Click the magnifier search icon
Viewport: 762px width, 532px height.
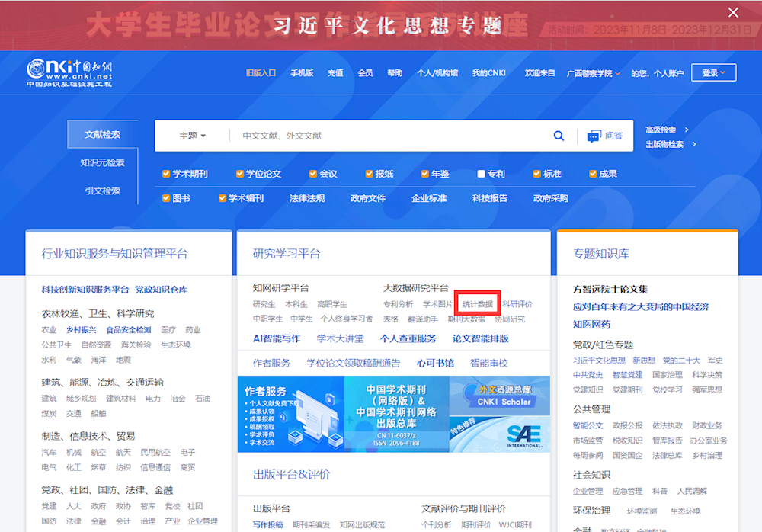click(x=559, y=136)
